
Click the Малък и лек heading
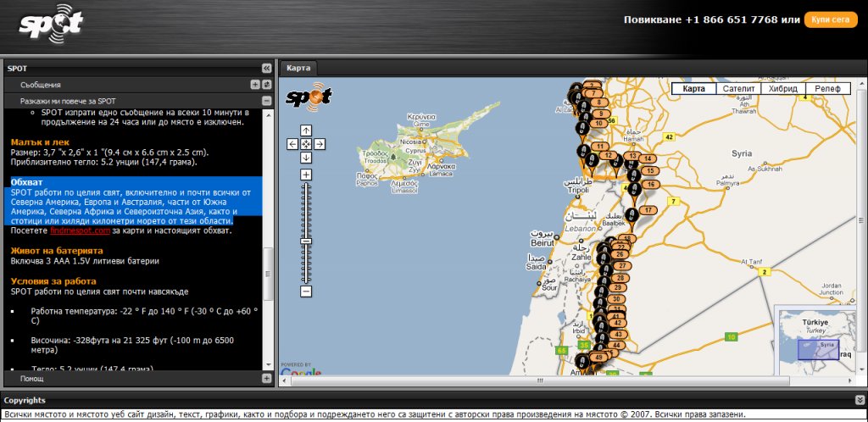pyautogui.click(x=40, y=142)
